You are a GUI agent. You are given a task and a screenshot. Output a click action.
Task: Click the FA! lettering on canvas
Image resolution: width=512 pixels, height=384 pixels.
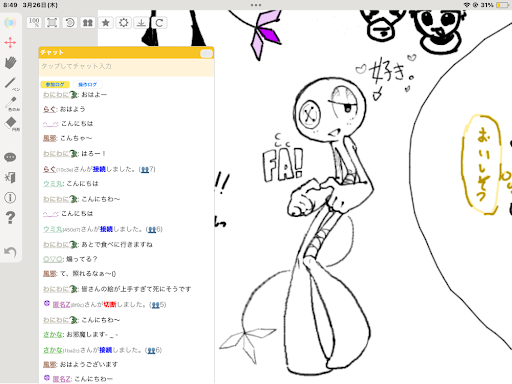[283, 164]
